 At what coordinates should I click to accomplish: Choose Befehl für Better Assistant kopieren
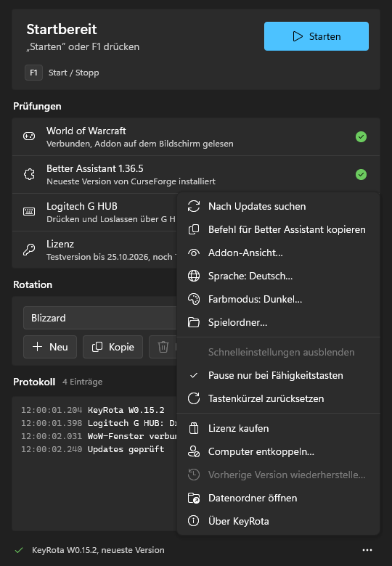pos(278,229)
